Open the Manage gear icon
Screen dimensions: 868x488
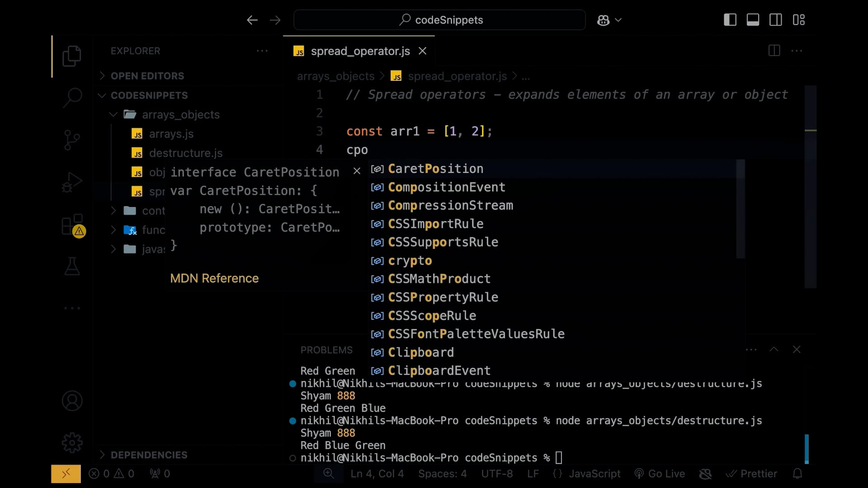72,443
